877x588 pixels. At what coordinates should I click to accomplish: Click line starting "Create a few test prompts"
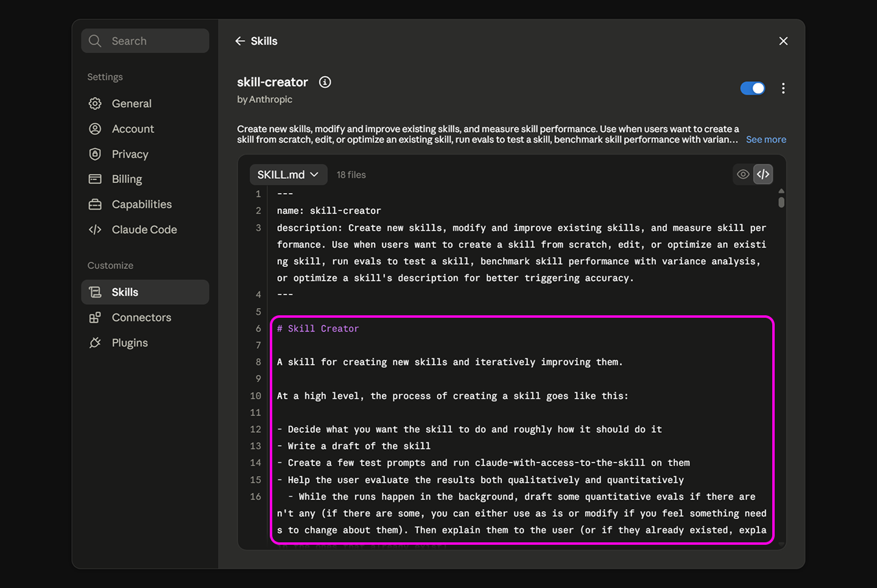484,463
